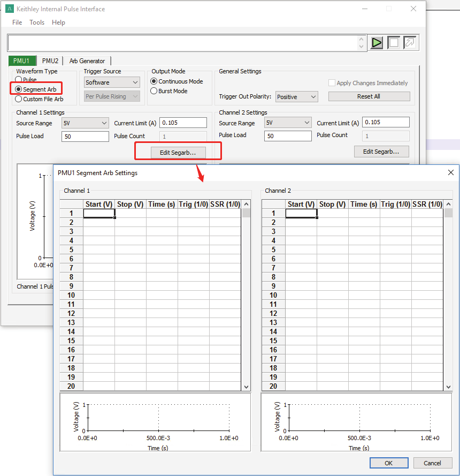Switch to the Arb Generator tab
Viewport: 460px width, 476px height.
point(87,61)
